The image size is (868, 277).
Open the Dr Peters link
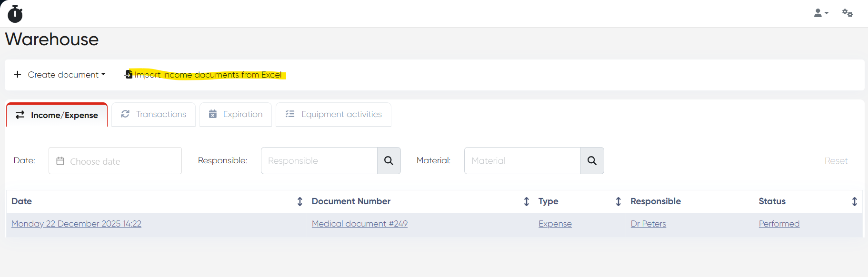click(x=648, y=224)
